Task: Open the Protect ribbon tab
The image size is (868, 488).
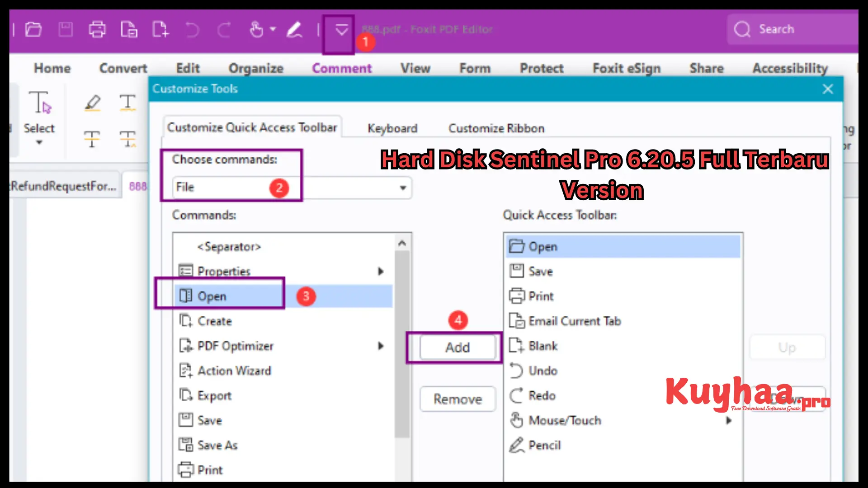Action: coord(542,68)
